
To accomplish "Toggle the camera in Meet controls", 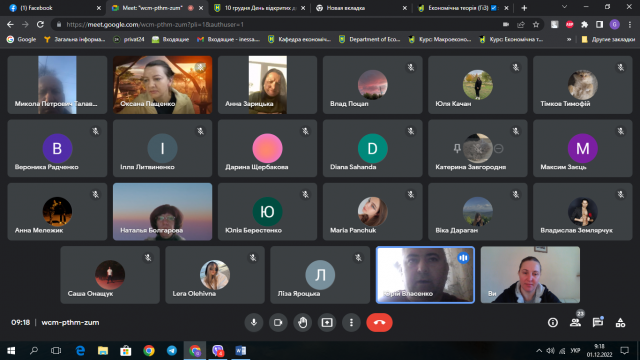I will click(278, 322).
